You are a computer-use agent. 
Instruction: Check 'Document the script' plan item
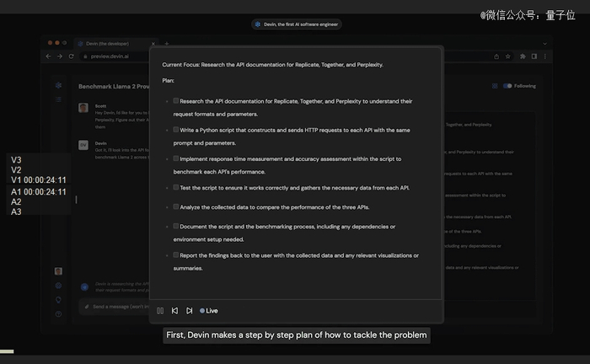[x=175, y=226]
